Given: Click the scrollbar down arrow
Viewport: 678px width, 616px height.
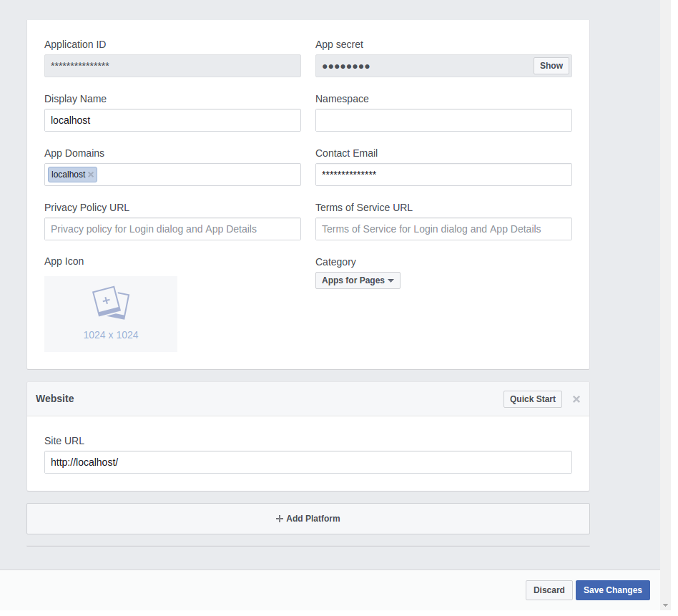Looking at the screenshot, I should tap(666, 605).
